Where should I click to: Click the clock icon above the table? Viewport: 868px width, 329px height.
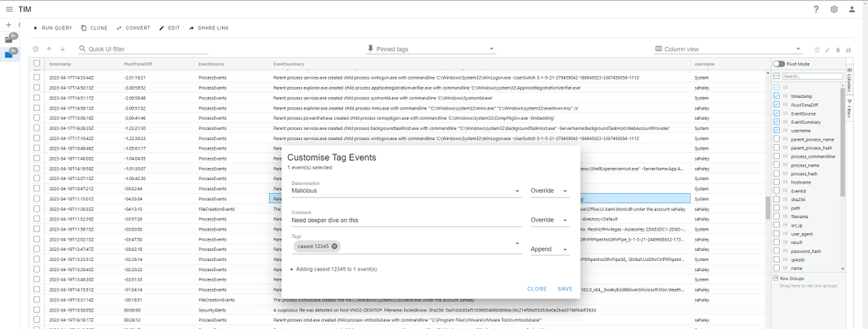[36, 49]
